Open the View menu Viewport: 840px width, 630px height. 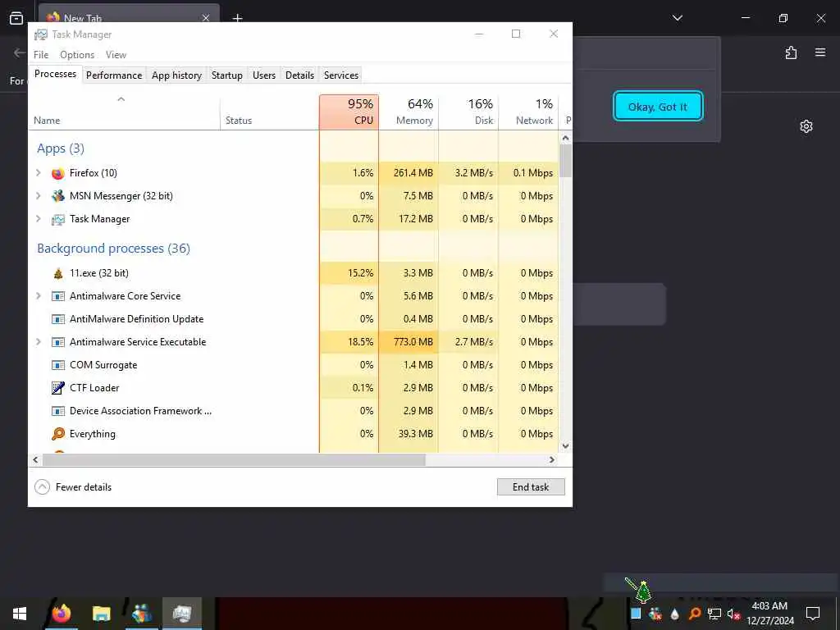pos(116,55)
